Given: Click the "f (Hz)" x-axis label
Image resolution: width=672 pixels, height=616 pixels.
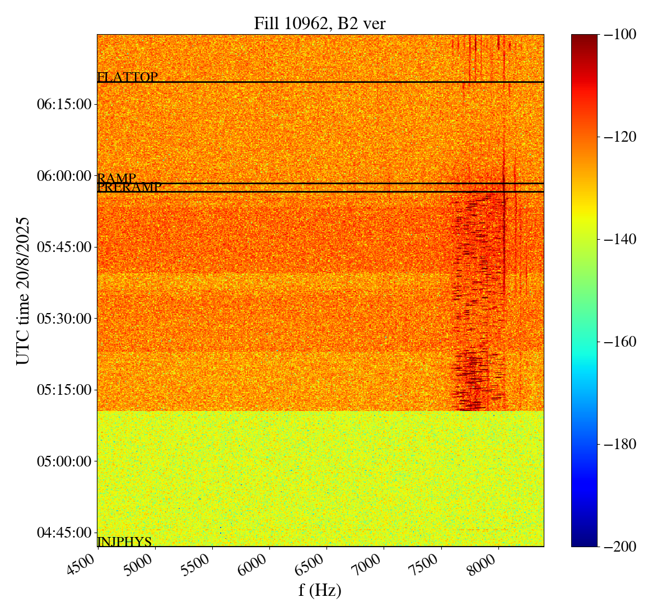Looking at the screenshot, I should [320, 590].
